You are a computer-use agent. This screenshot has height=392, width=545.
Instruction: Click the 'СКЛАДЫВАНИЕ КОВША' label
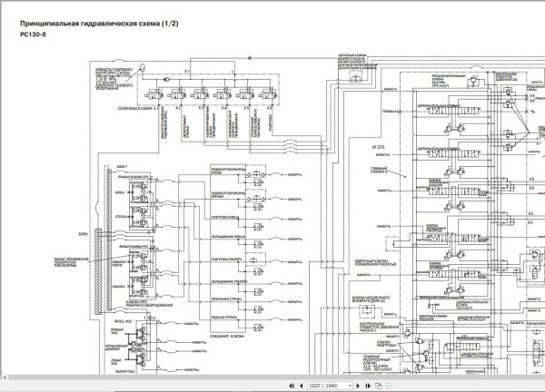[x=228, y=237]
